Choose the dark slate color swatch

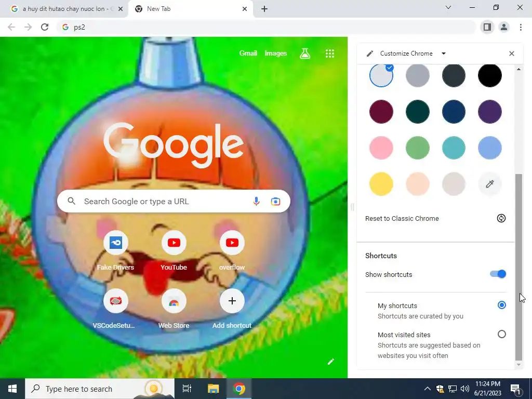(x=454, y=75)
